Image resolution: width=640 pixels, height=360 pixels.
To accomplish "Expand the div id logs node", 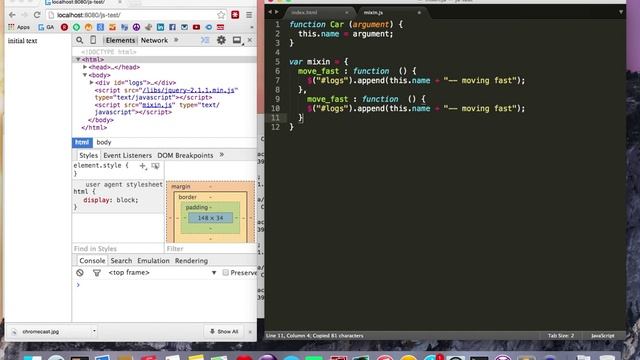I will pyautogui.click(x=91, y=82).
